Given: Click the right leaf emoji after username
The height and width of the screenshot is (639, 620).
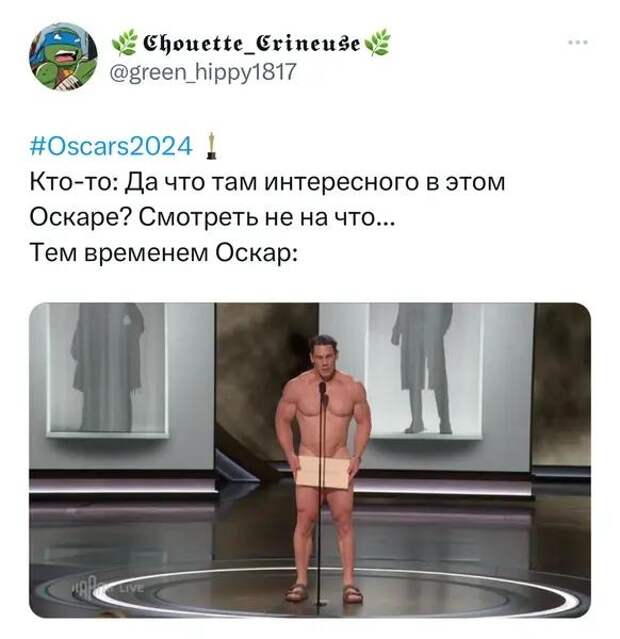Looking at the screenshot, I should 377,42.
